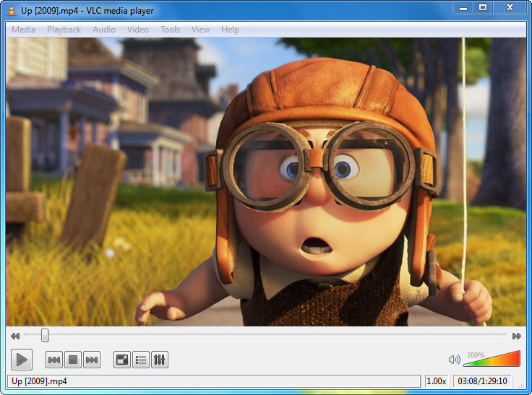Click the 1.00x playback speed indicator

click(437, 381)
